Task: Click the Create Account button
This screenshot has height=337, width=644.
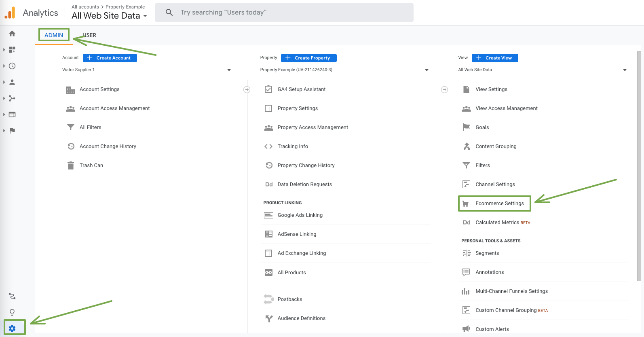Action: click(110, 58)
